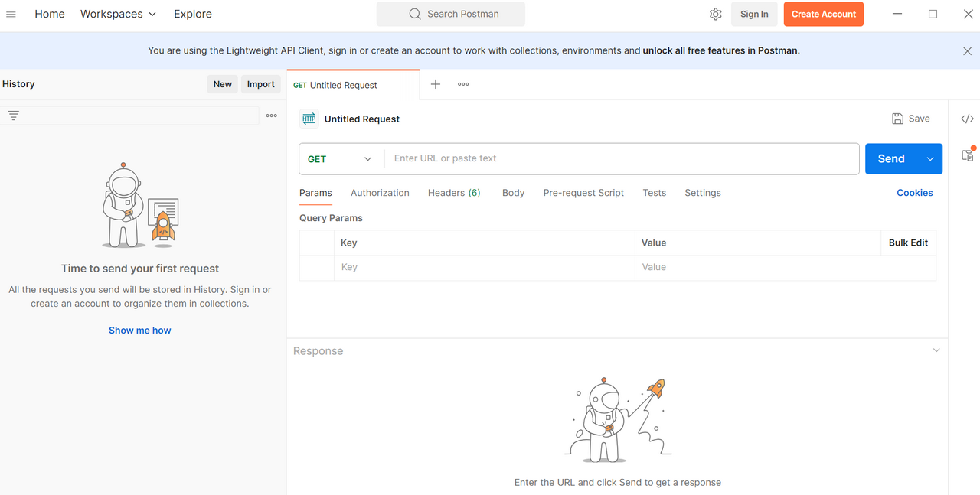Open the hamburger menu icon

tap(11, 14)
